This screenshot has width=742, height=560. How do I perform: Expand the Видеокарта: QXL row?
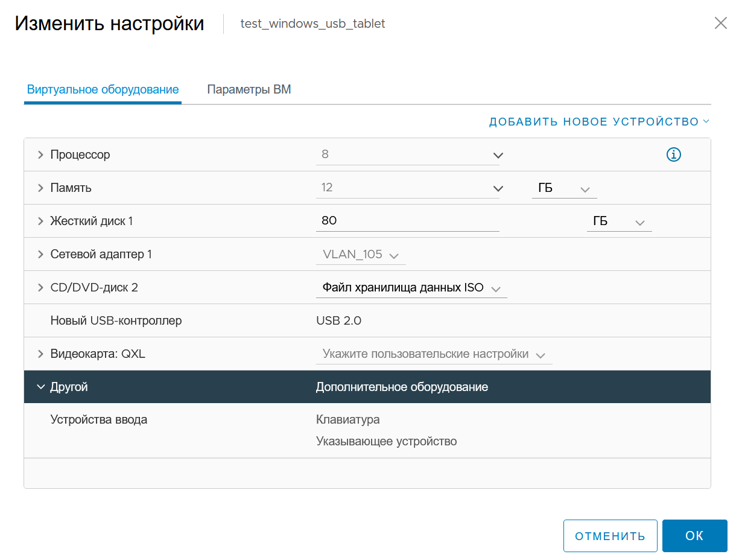(40, 354)
